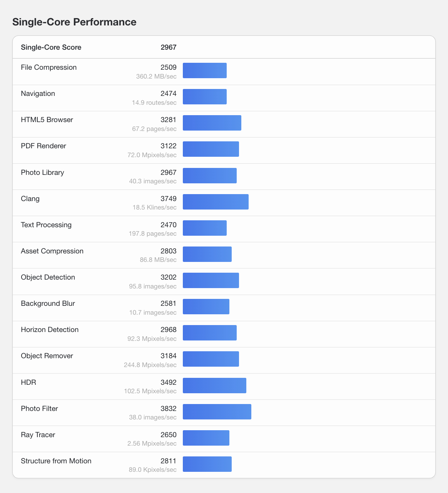Click the HTML5 Browser performance bar

pyautogui.click(x=212, y=123)
